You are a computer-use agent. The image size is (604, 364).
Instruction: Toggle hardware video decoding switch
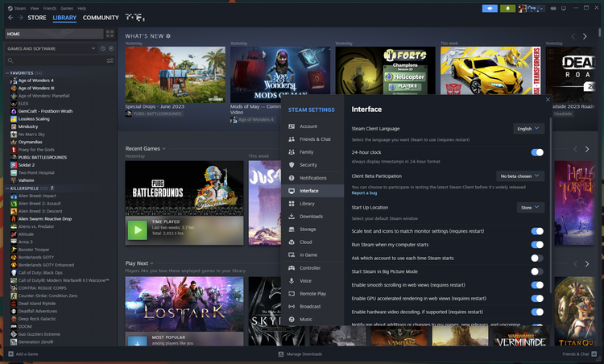537,312
